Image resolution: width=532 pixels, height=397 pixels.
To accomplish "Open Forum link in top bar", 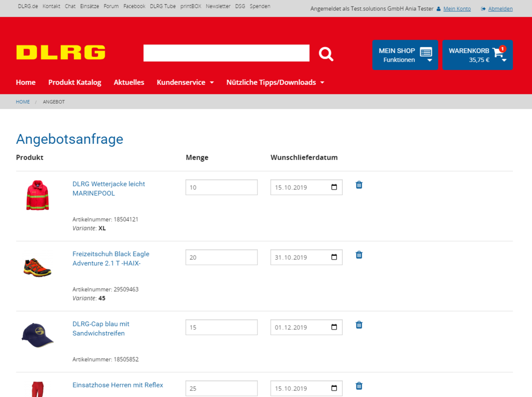I will click(111, 6).
